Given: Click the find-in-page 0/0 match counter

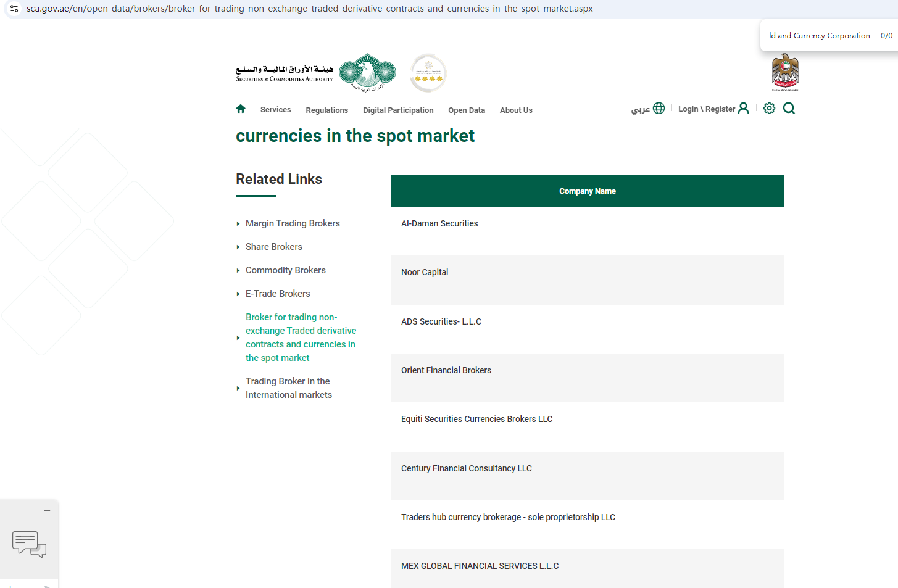Looking at the screenshot, I should click(x=886, y=36).
